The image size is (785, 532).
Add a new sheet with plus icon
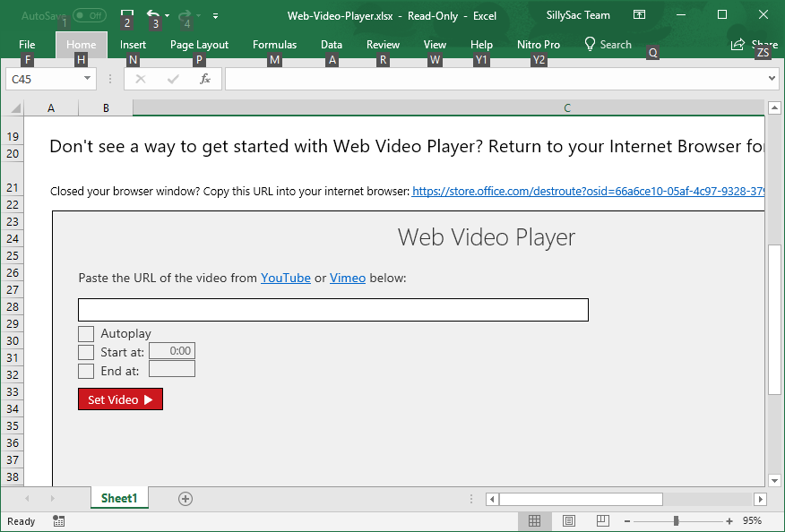[x=185, y=499]
